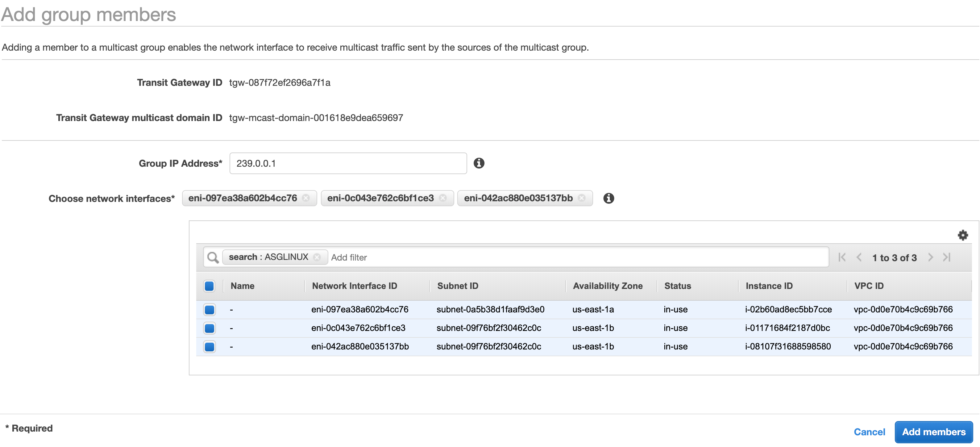Viewport: 980px width, 447px height.
Task: Click the Add filter text box
Action: tap(571, 258)
